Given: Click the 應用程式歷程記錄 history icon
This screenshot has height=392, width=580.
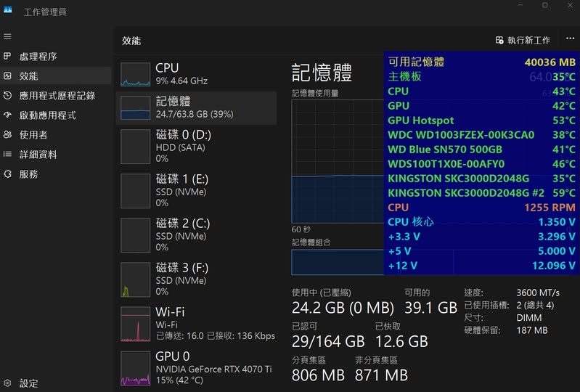Looking at the screenshot, I should pyautogui.click(x=7, y=95).
